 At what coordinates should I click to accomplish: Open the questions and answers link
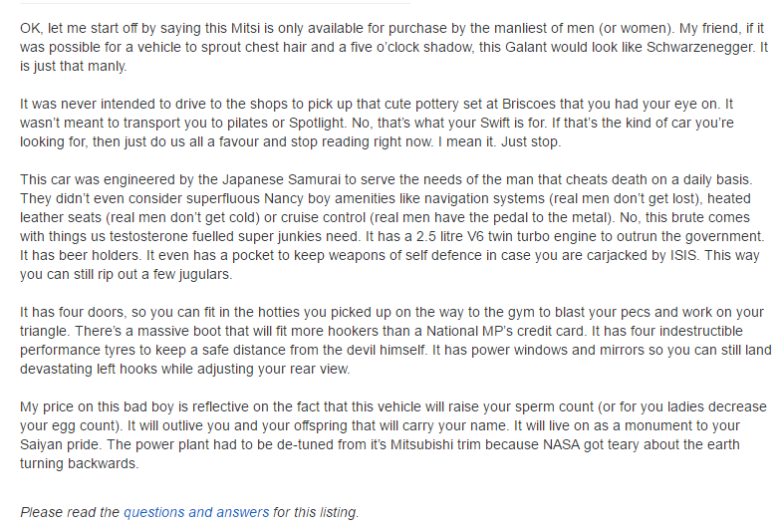click(196, 512)
